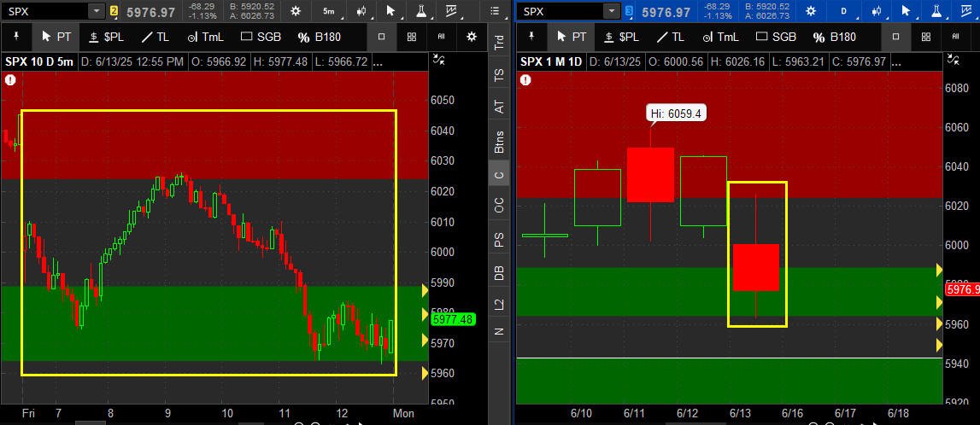Click the collapse arrows icon on right chart status bar

coord(954,61)
